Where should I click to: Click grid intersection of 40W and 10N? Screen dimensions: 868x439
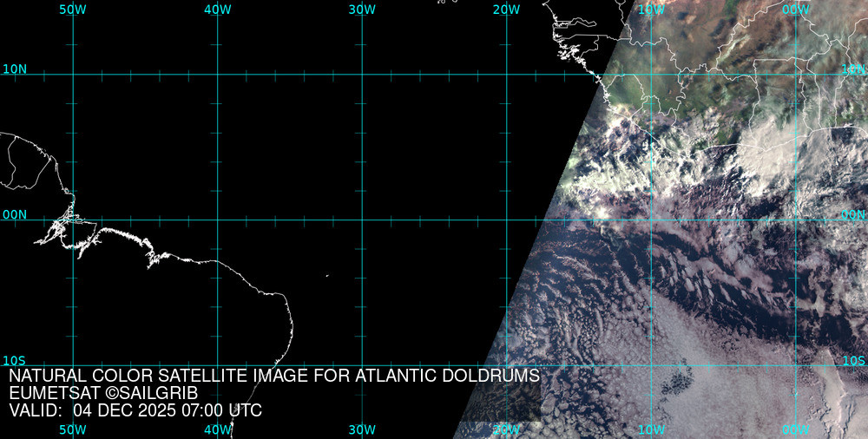[217, 75]
